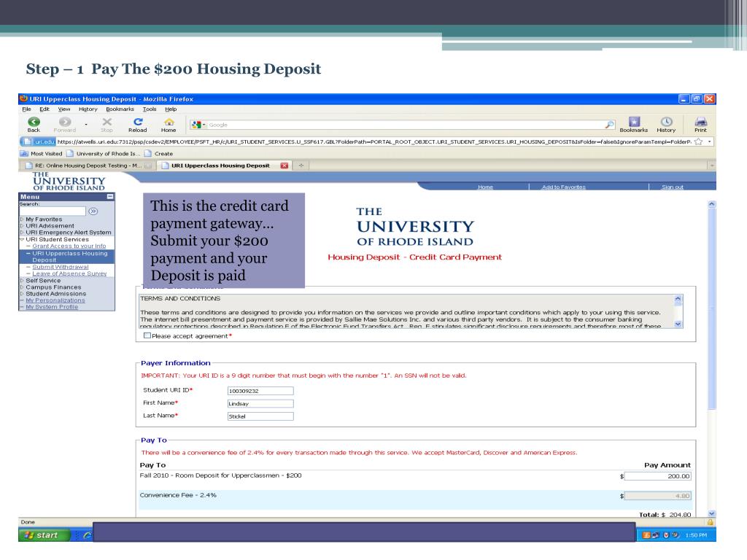
Task: Open the Help menu
Action: (x=171, y=109)
